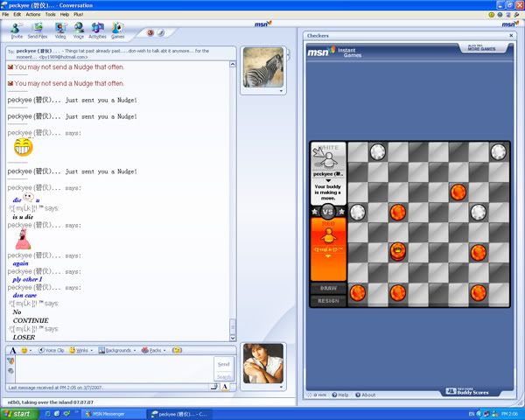Open the font formatting icon
Viewport: 525px width, 420px height.
(13, 350)
